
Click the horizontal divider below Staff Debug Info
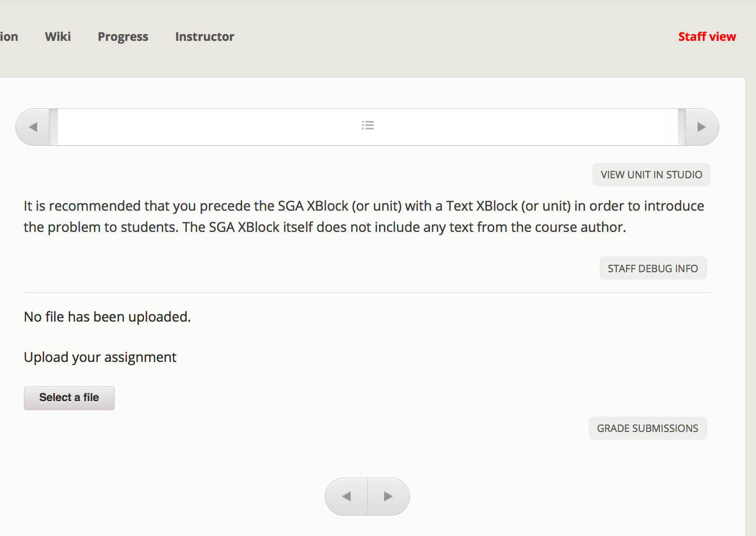point(367,292)
